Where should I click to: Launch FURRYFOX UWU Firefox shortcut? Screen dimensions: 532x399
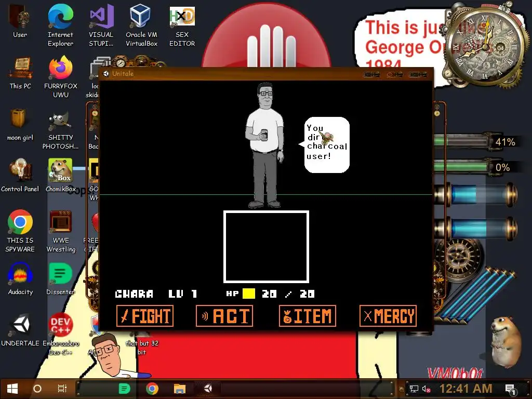click(60, 77)
